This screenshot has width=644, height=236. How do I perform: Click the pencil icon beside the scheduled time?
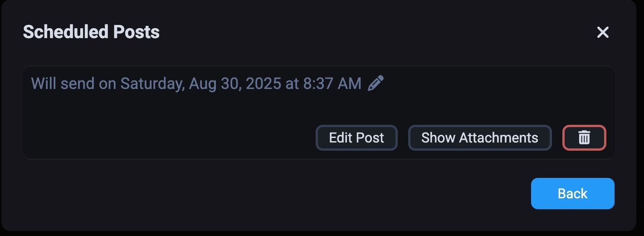(x=376, y=84)
